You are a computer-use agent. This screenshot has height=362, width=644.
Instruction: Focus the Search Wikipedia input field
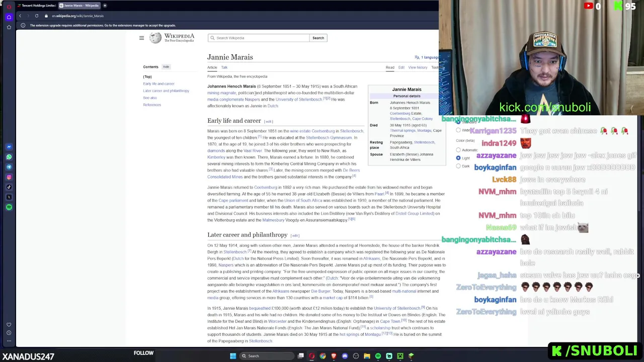click(x=259, y=38)
